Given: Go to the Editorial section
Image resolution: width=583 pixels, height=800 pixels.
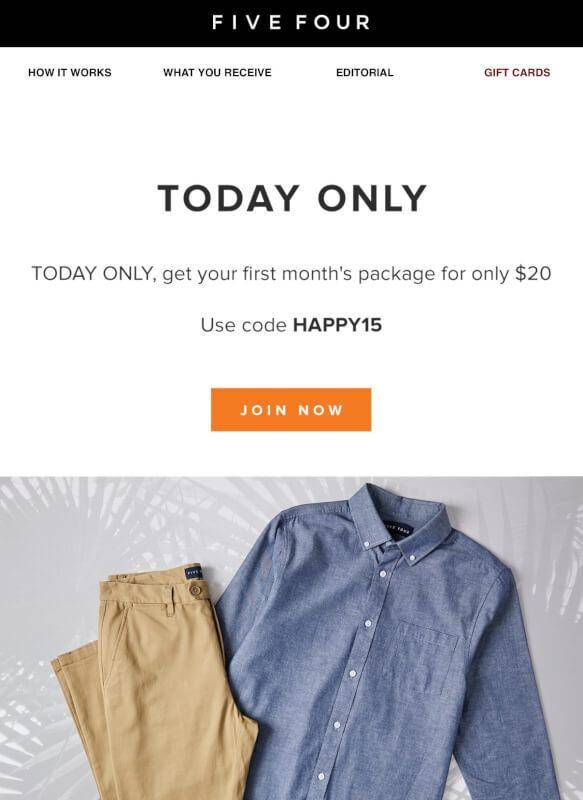Looking at the screenshot, I should tap(365, 72).
